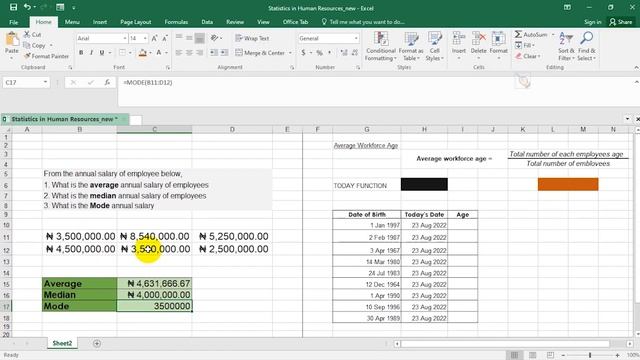Open Cell Styles gallery
Image resolution: width=640 pixels, height=360 pixels.
pyautogui.click(x=434, y=47)
